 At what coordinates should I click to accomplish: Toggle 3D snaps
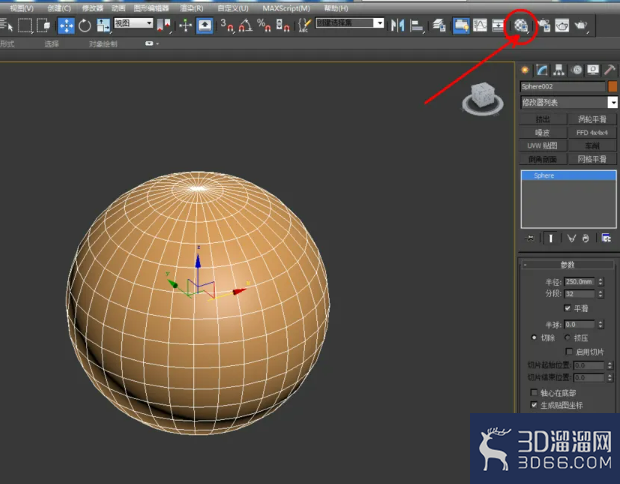coord(227,26)
